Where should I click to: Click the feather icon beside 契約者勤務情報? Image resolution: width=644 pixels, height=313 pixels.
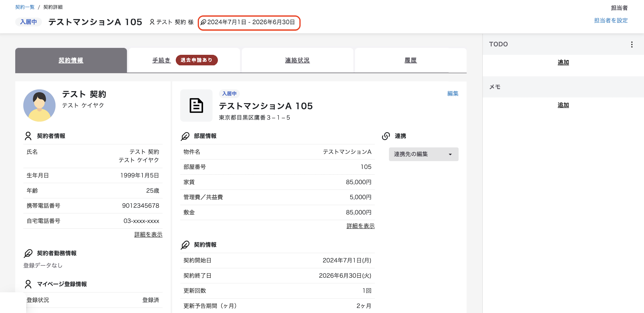coord(28,253)
